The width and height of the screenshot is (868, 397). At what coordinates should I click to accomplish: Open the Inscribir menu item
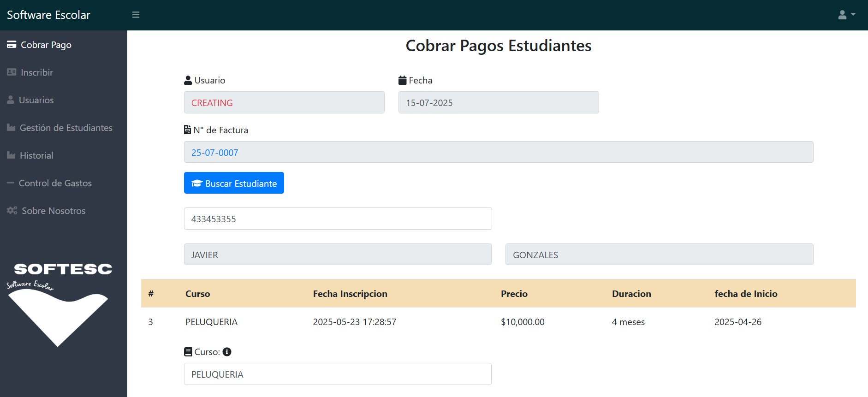coord(36,72)
